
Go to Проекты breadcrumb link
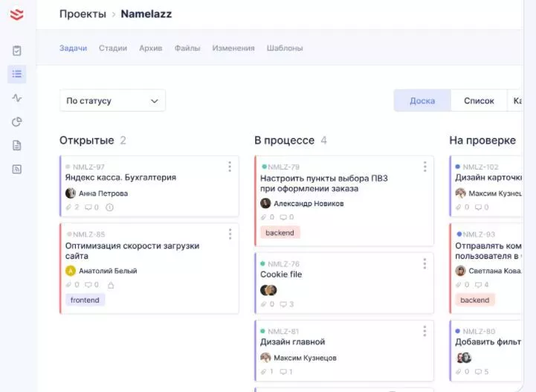[x=83, y=14]
